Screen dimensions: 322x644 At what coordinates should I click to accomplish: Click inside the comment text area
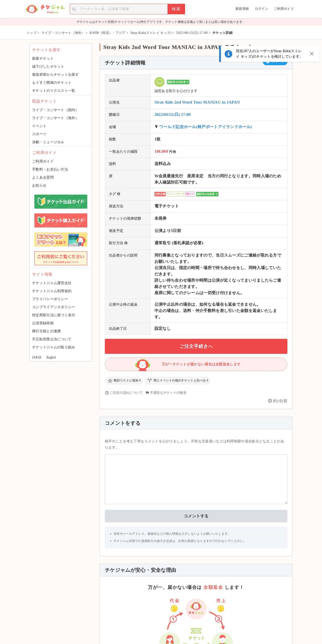click(x=196, y=479)
